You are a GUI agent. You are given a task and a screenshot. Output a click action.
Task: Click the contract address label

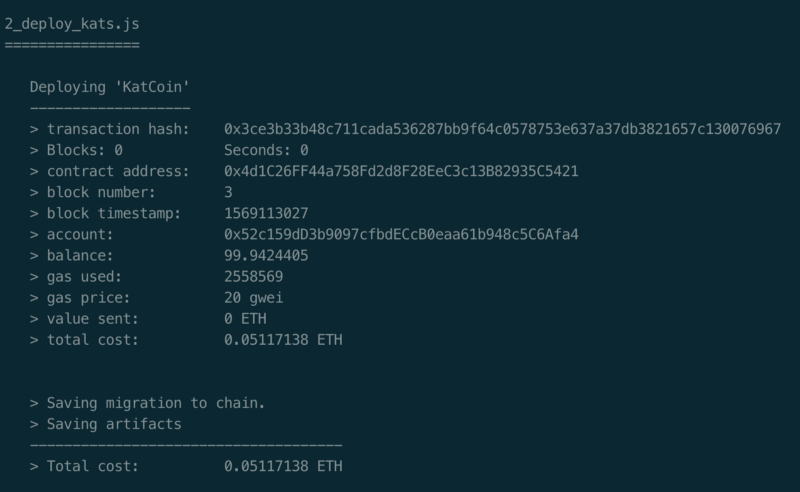click(118, 171)
